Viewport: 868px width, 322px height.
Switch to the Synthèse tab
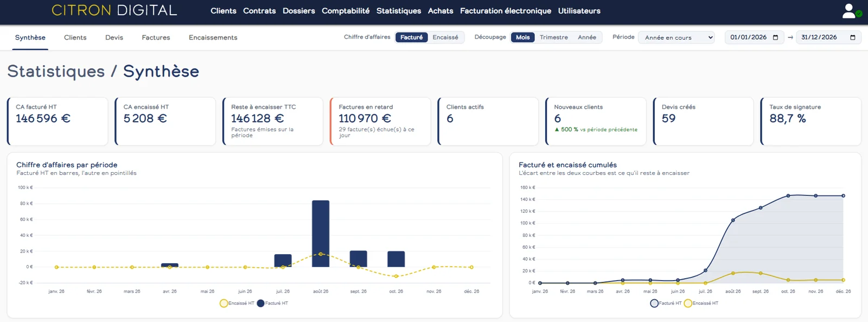pos(30,37)
